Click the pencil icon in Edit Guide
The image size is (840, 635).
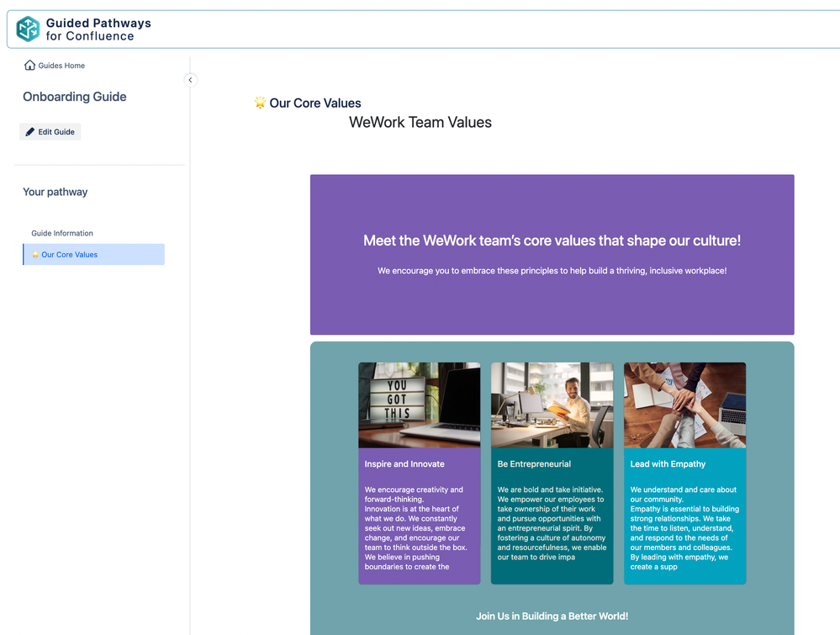(x=30, y=132)
